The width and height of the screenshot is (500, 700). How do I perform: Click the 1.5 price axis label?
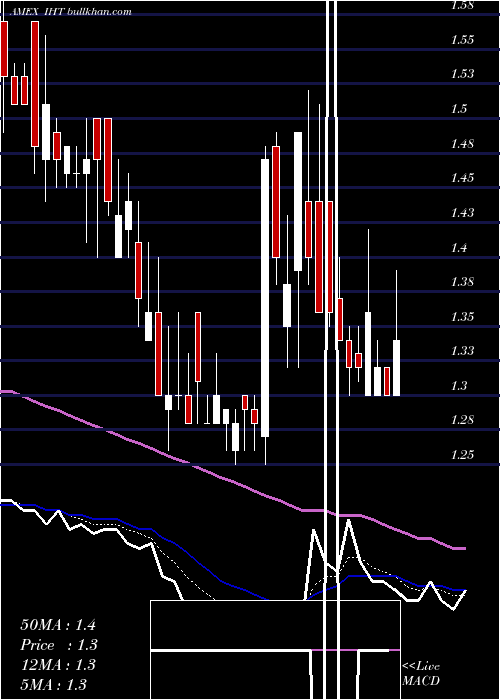click(x=459, y=108)
